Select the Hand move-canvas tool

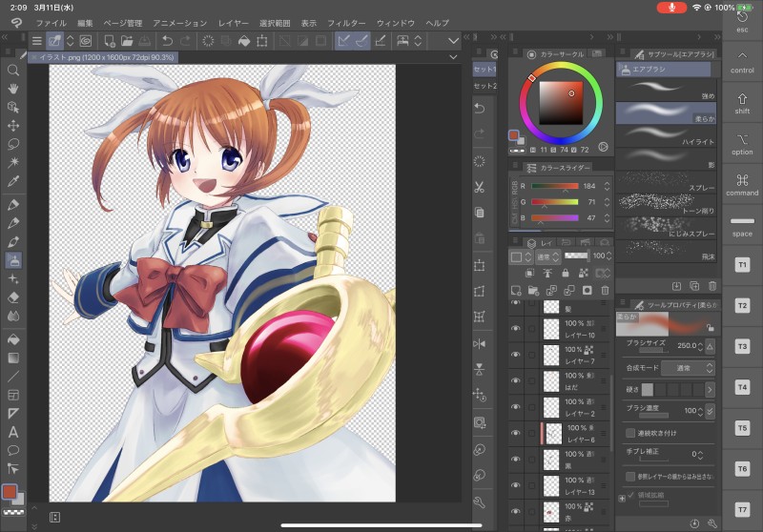13,89
